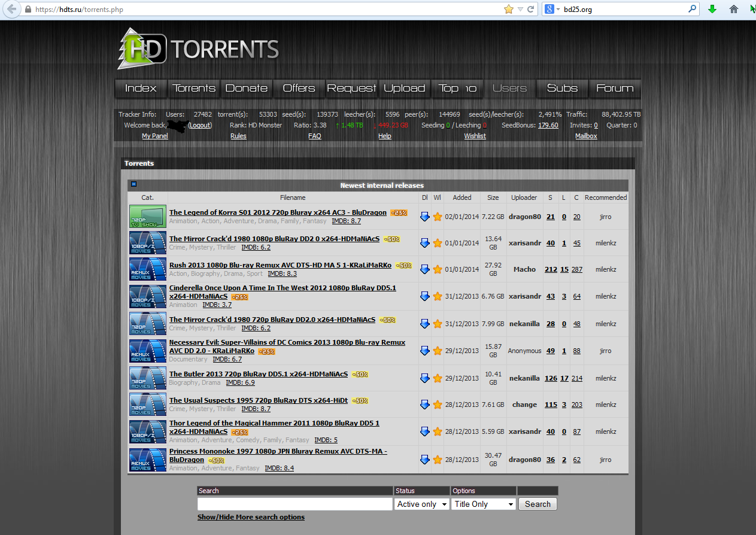Open the Offers menu item

pos(299,88)
